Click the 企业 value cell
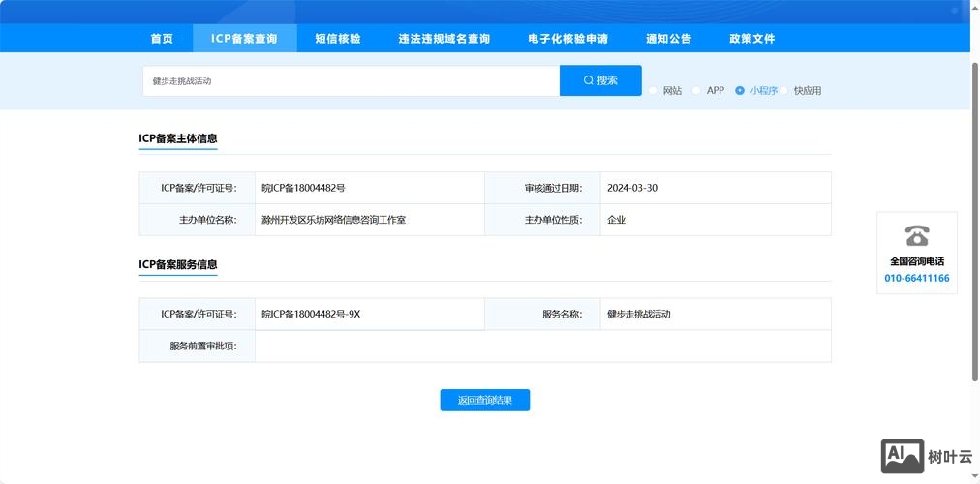The image size is (980, 484). click(x=716, y=220)
